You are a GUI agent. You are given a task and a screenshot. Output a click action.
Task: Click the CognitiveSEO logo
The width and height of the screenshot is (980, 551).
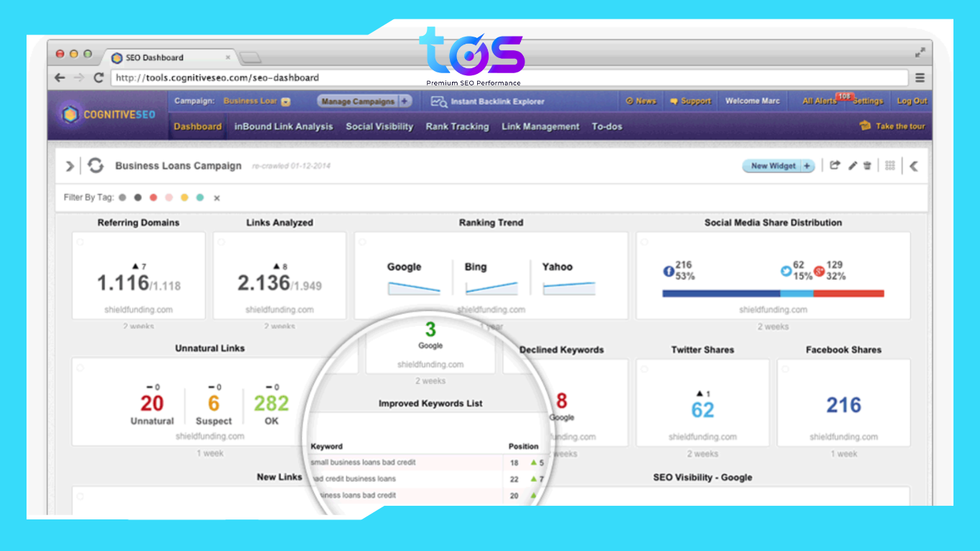[x=108, y=114]
